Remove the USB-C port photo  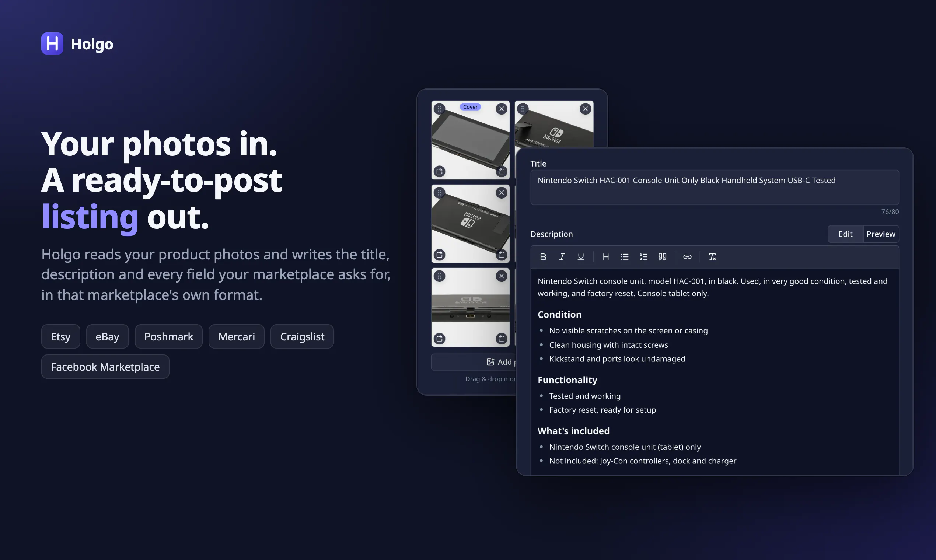pos(502,276)
